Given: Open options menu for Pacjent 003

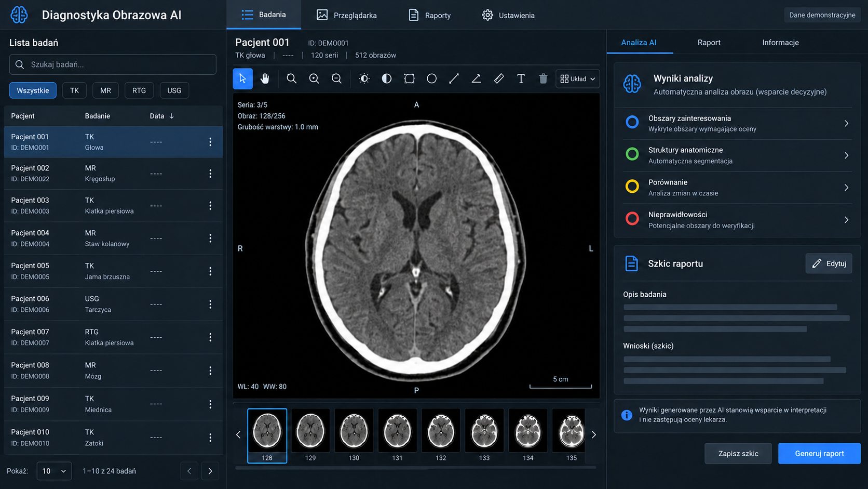Looking at the screenshot, I should click(x=210, y=206).
